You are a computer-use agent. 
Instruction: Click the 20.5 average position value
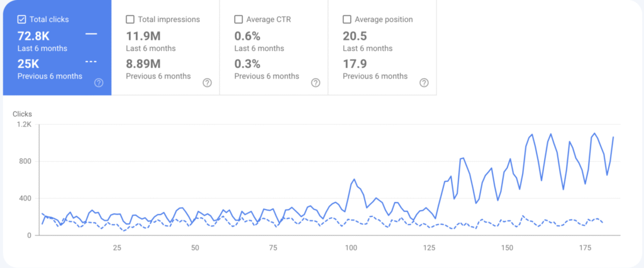pos(355,36)
